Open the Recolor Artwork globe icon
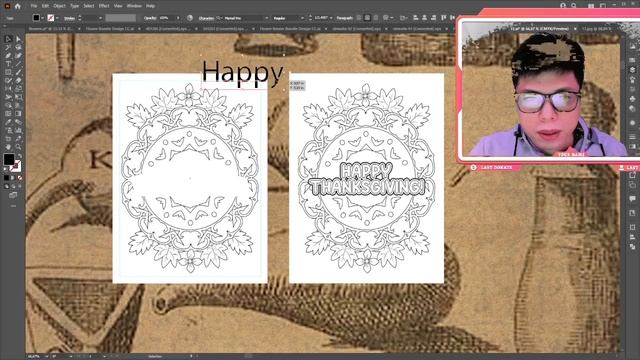 pyautogui.click(x=190, y=18)
